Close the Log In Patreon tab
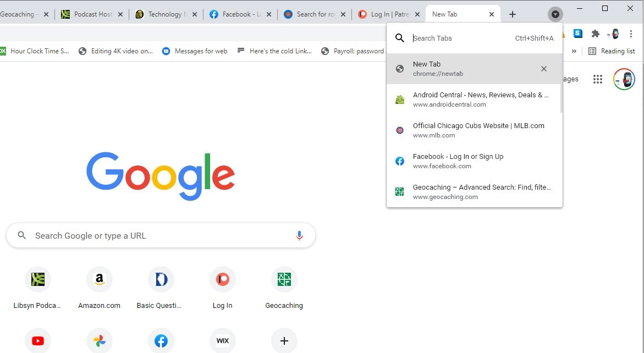Screen dimensions: 644x353 (417, 14)
